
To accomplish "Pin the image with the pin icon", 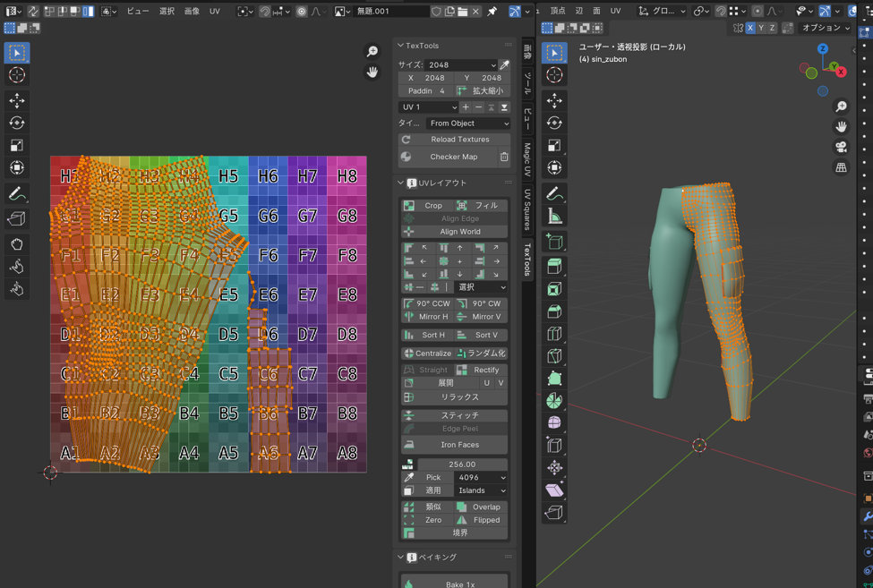I will point(492,12).
